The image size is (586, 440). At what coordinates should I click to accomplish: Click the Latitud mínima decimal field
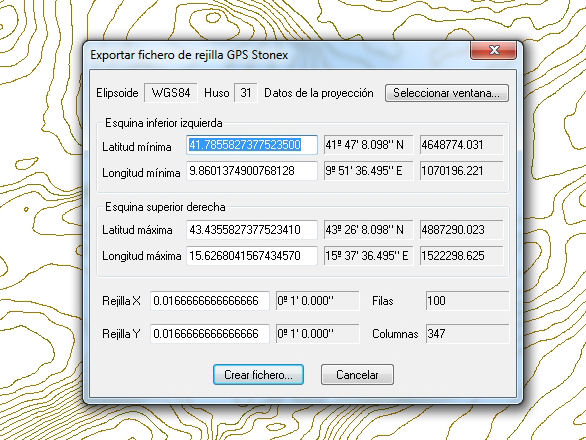pos(252,145)
